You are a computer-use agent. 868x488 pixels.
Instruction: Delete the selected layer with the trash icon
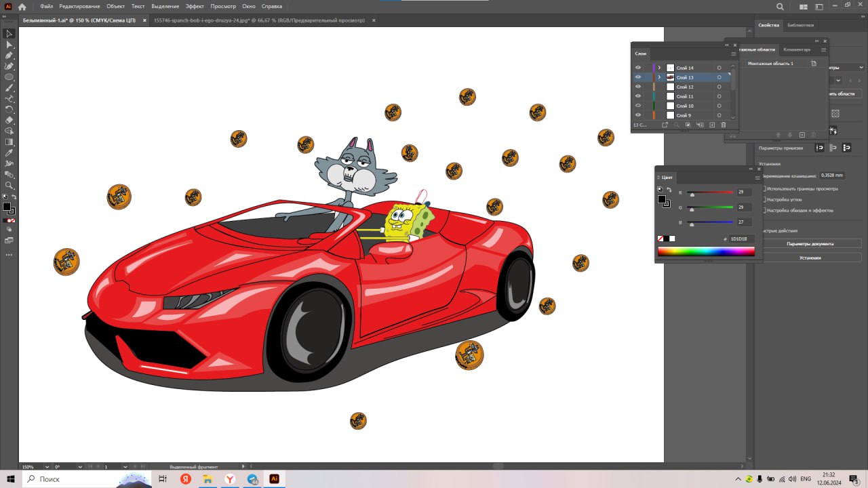click(x=724, y=125)
